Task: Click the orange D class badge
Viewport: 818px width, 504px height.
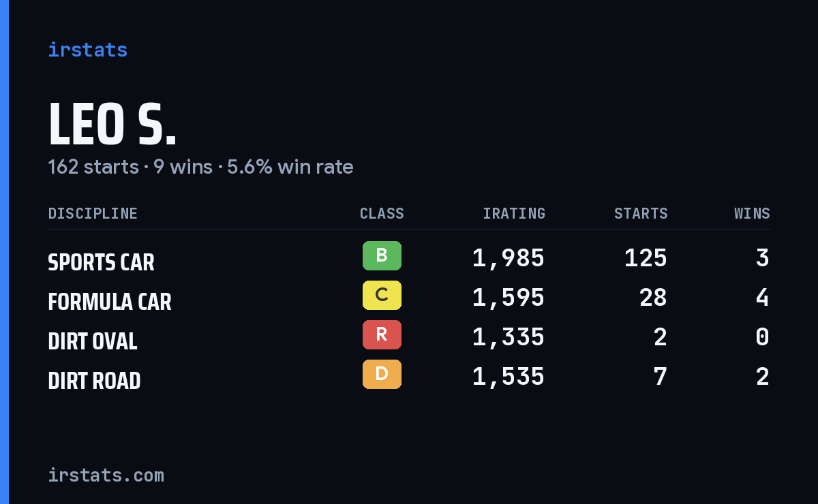Action: point(382,375)
